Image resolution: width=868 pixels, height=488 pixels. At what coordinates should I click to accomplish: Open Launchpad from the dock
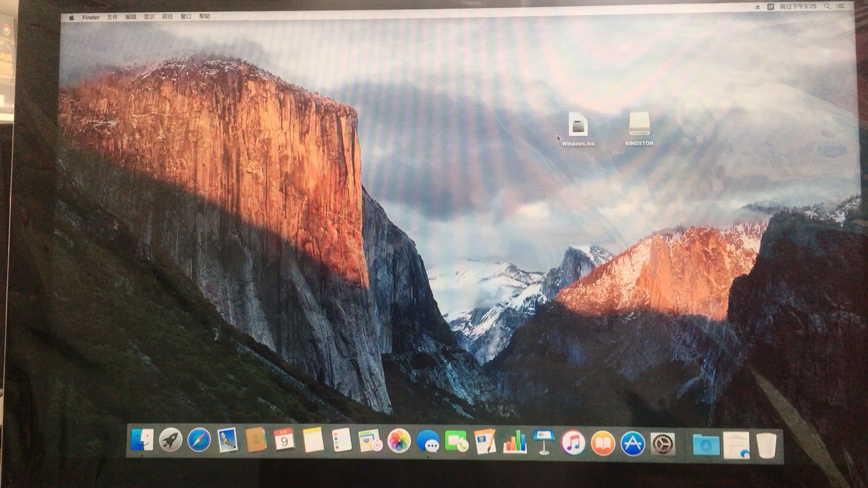point(170,440)
